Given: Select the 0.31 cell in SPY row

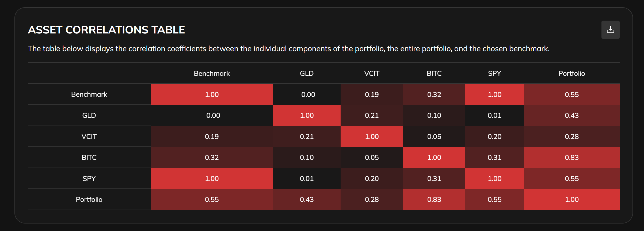Looking at the screenshot, I should 434,179.
